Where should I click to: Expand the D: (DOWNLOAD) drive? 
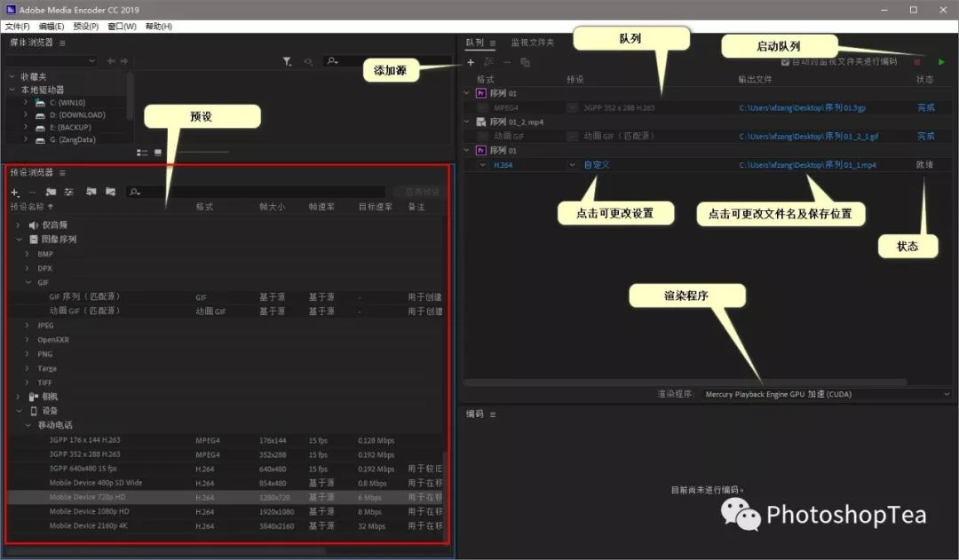pyautogui.click(x=26, y=115)
